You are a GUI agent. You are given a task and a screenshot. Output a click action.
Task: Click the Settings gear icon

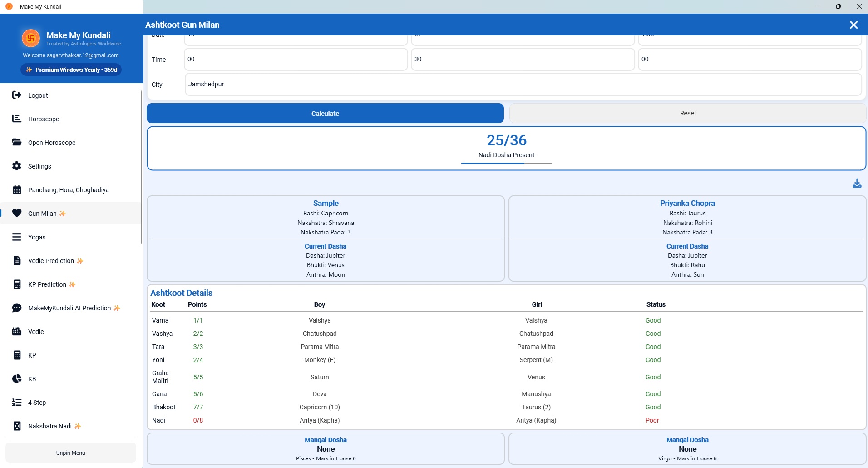click(x=17, y=166)
